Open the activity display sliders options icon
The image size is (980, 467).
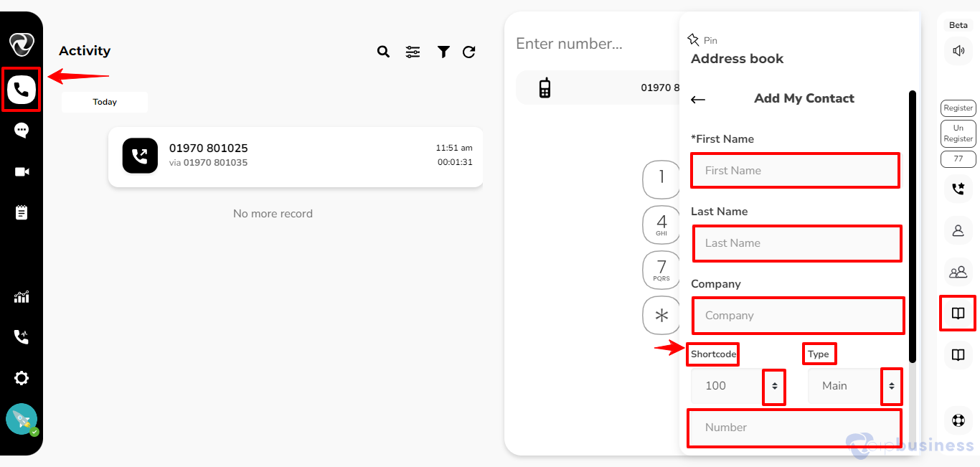[413, 52]
